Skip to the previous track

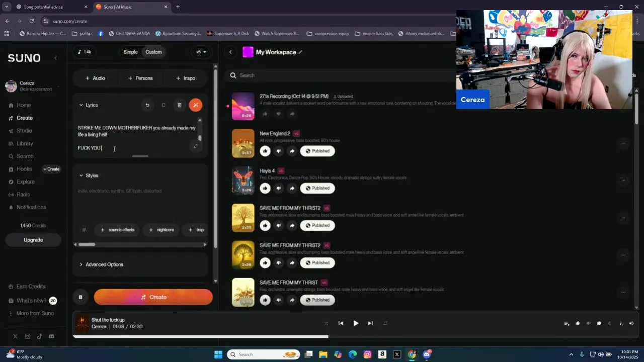(x=341, y=323)
